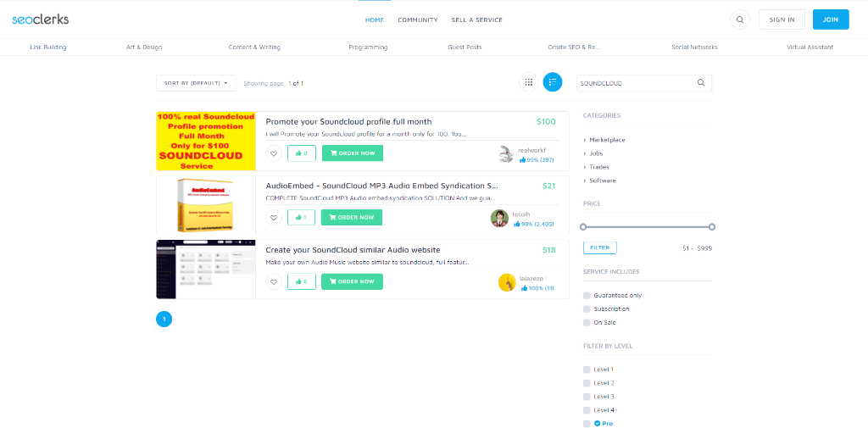Open Sell a Service nav item
Image resolution: width=868 pixels, height=428 pixels.
point(476,20)
